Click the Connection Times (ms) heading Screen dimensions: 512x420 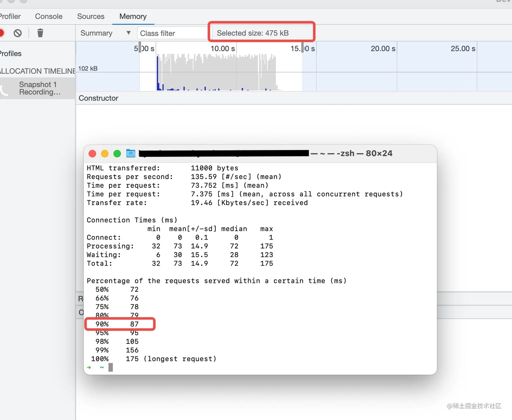coord(132,220)
